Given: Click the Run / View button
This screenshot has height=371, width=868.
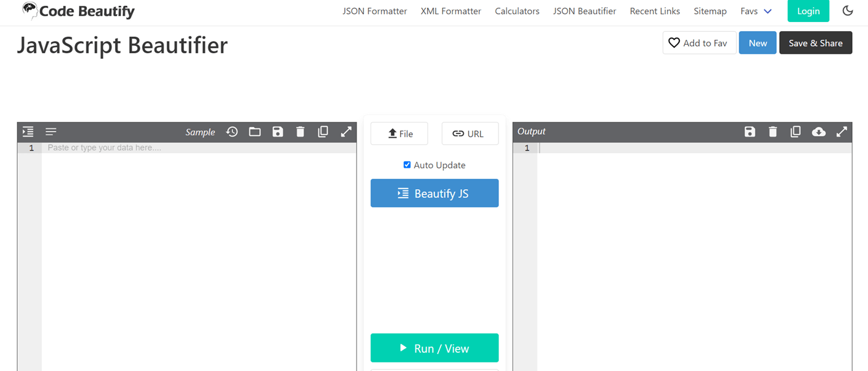Looking at the screenshot, I should 434,348.
